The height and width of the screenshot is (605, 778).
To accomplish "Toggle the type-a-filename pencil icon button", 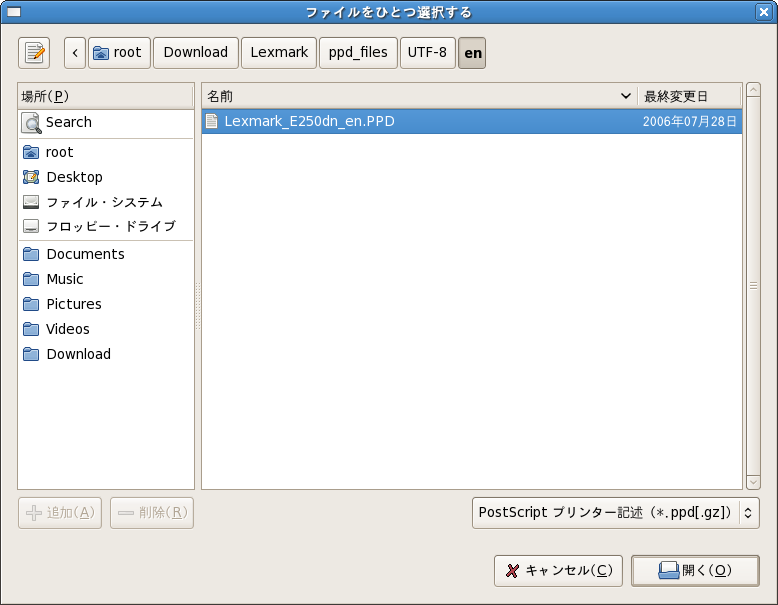I will (x=34, y=53).
